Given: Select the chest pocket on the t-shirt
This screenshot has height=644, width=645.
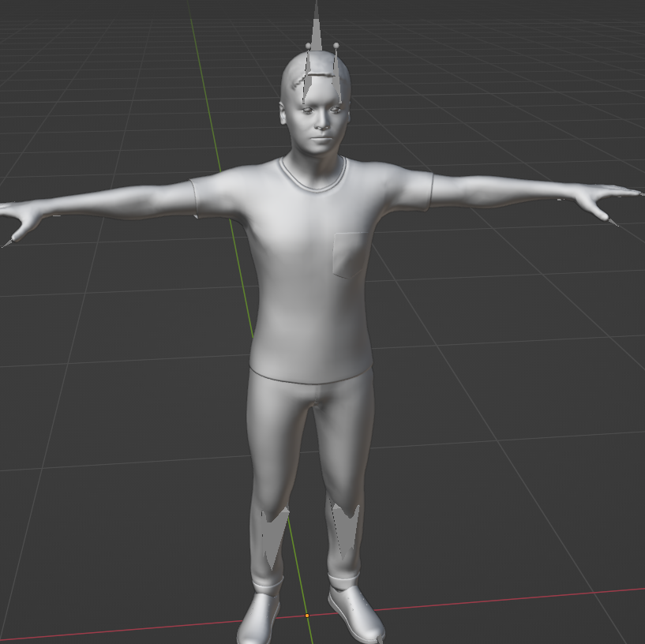Looking at the screenshot, I should pos(349,255).
